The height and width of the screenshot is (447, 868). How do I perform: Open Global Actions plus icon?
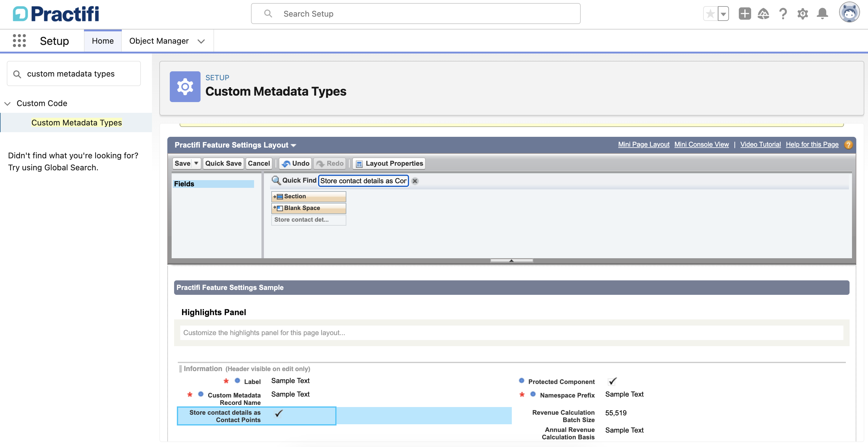[x=745, y=14]
